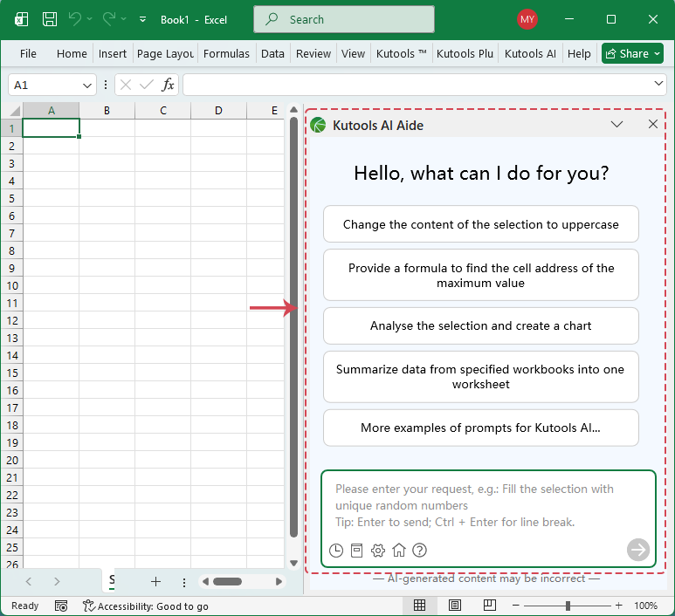This screenshot has height=616, width=675.
Task: Open chat history clock icon
Action: click(x=336, y=551)
